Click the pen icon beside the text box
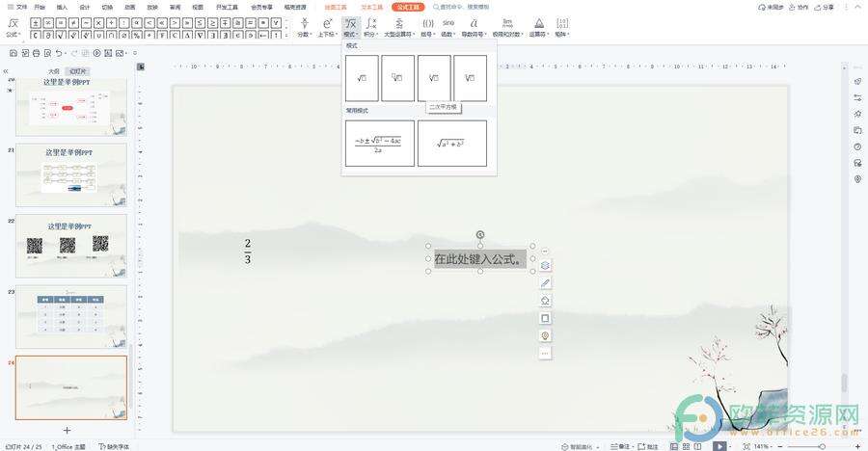The height and width of the screenshot is (451, 868). (545, 283)
